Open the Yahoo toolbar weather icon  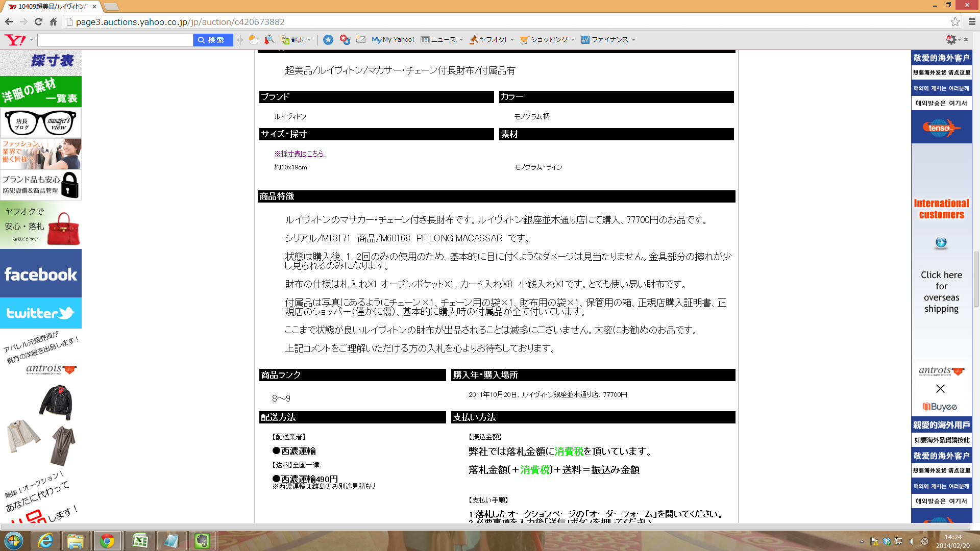click(x=253, y=39)
